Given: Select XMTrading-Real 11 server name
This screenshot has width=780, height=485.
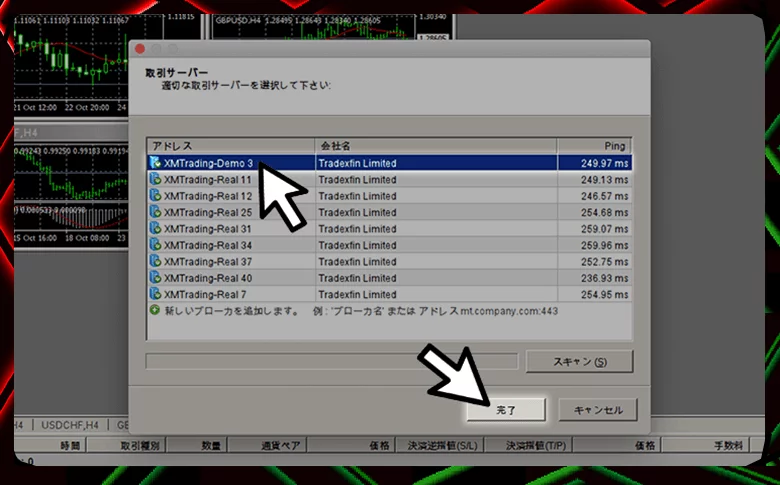Looking at the screenshot, I should [207, 180].
